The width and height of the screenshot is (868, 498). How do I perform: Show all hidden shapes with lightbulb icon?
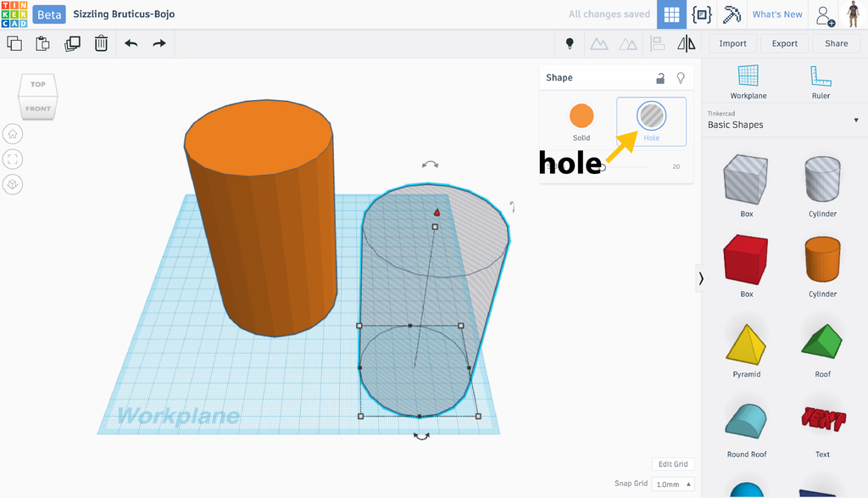tap(570, 43)
